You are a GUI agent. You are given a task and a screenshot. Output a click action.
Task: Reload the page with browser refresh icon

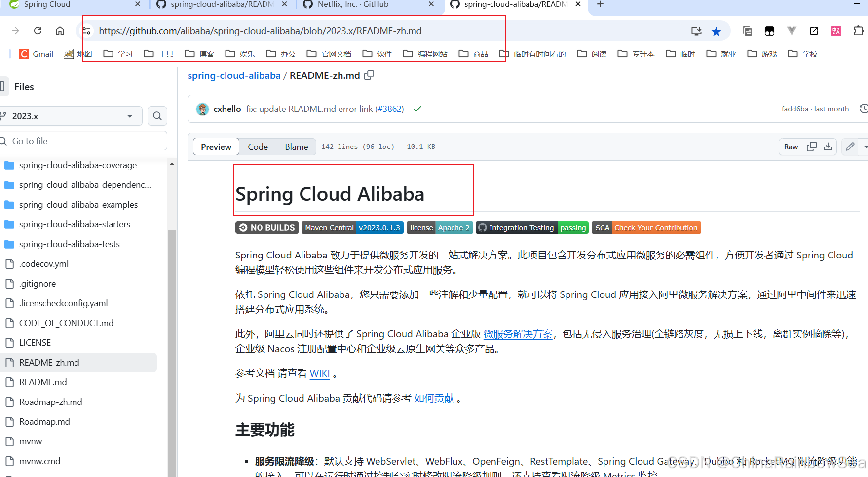click(x=38, y=31)
